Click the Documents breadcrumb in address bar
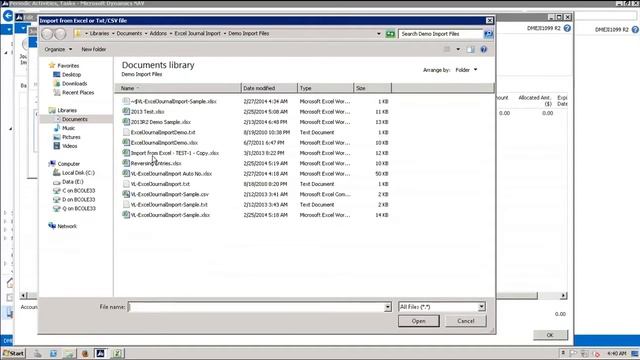This screenshot has height=360, width=640. click(x=129, y=33)
